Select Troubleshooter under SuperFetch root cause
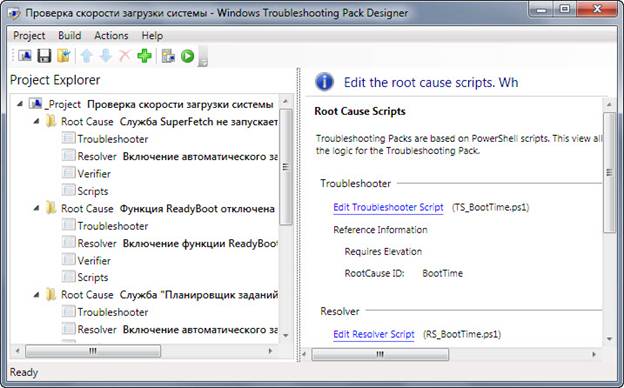This screenshot has height=388, width=624. click(113, 139)
